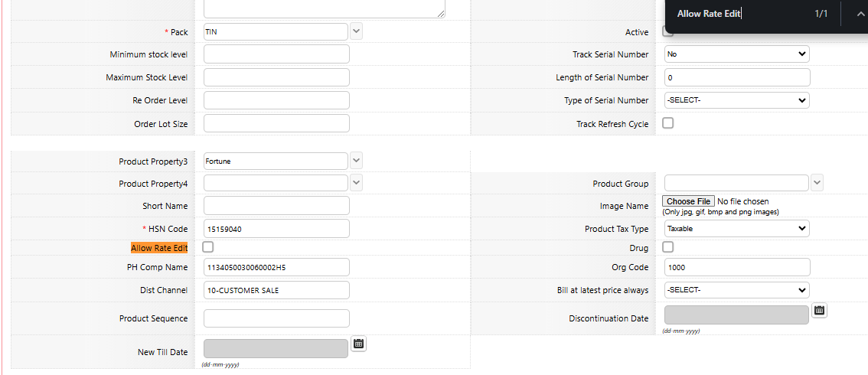Focus the Length of Serial Number field

pyautogui.click(x=737, y=77)
